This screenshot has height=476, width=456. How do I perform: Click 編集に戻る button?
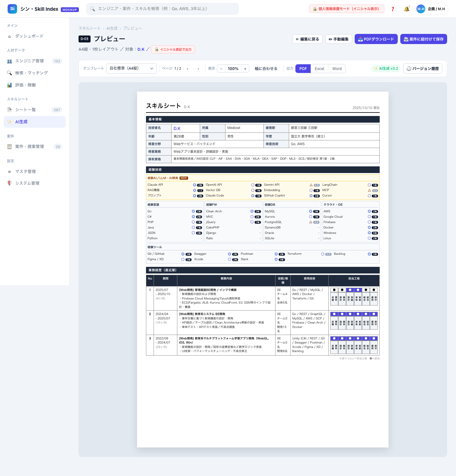pos(307,39)
